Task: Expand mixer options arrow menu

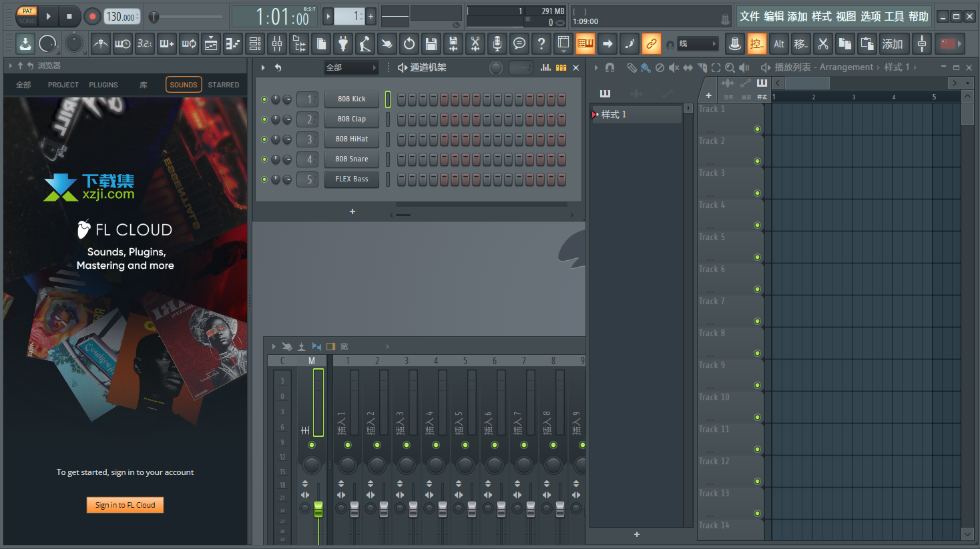Action: click(274, 346)
